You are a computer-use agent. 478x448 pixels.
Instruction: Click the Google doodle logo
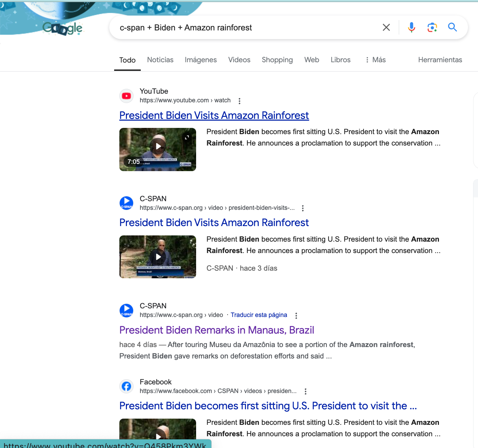[63, 28]
